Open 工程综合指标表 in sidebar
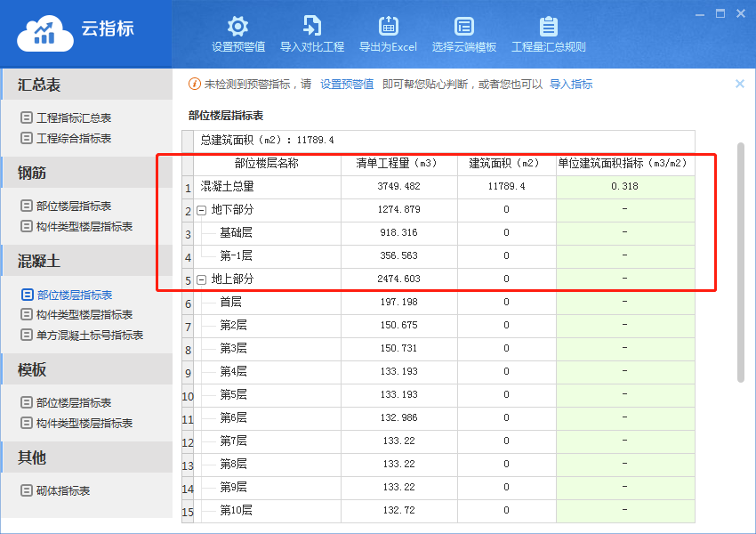This screenshot has width=756, height=534. coord(74,139)
